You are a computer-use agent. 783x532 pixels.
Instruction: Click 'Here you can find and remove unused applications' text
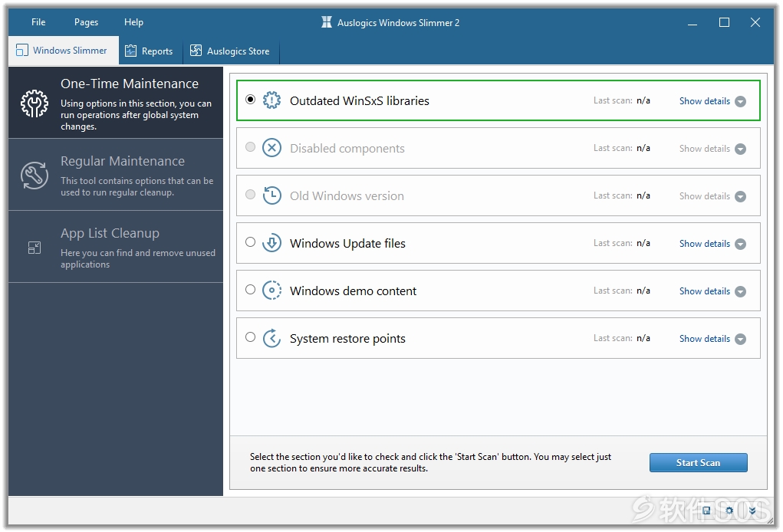coord(138,258)
